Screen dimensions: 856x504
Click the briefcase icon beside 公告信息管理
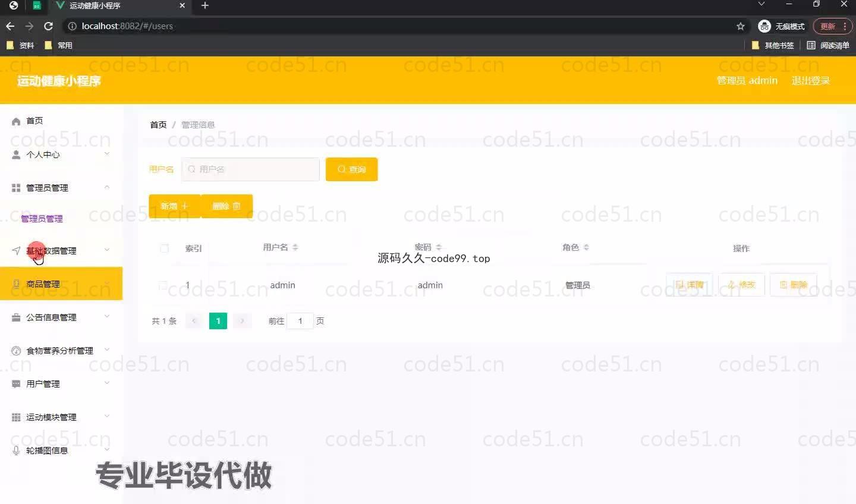16,317
